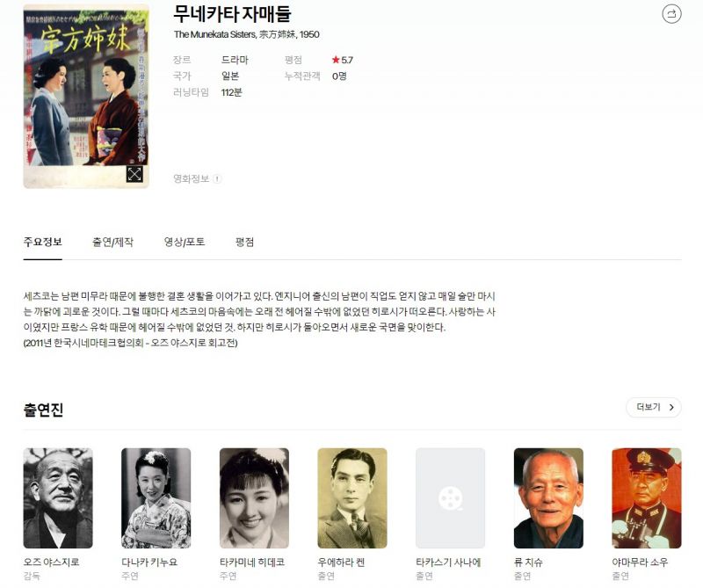Image resolution: width=703 pixels, height=588 pixels.
Task: Click the info icon beside 영화정보
Action: coord(217,179)
